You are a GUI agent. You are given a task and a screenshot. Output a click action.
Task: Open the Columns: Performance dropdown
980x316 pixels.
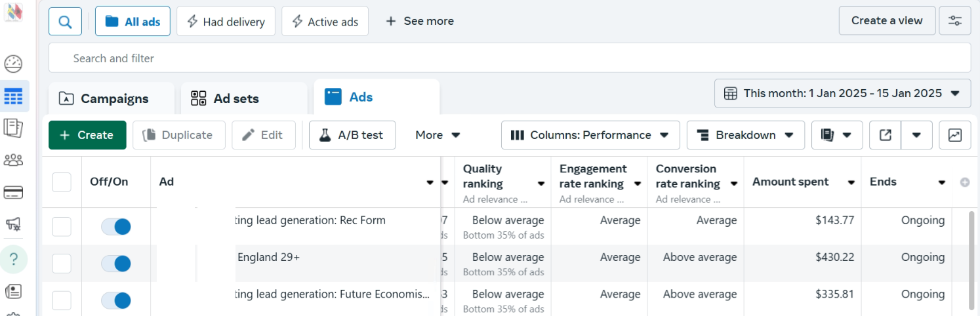click(x=590, y=135)
